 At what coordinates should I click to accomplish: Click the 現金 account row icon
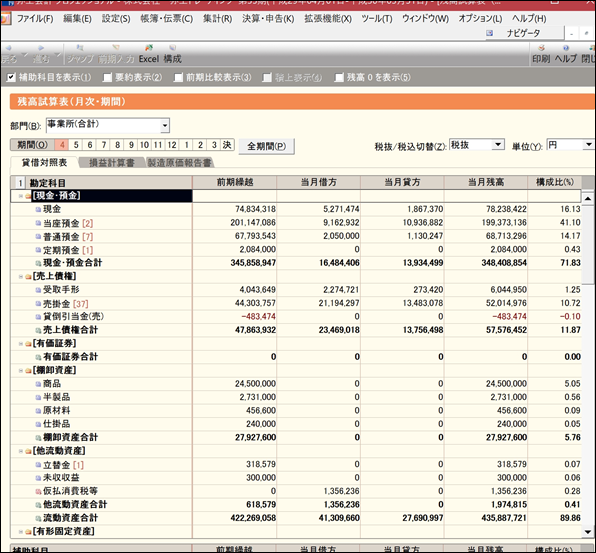coord(38,209)
